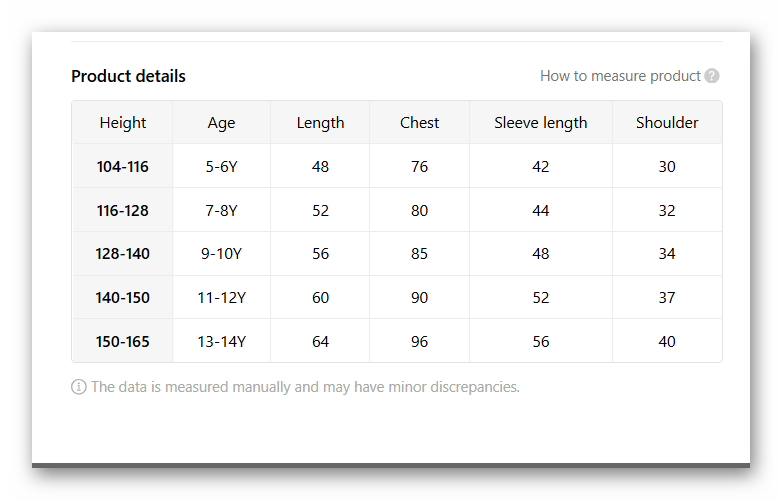Click the 5-6Y age cell
782x500 pixels.
[x=221, y=167]
